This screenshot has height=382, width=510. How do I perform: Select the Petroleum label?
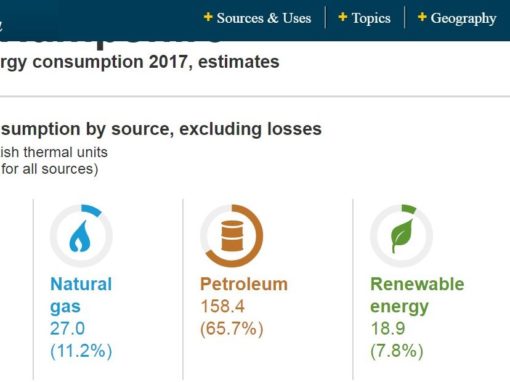pos(244,284)
